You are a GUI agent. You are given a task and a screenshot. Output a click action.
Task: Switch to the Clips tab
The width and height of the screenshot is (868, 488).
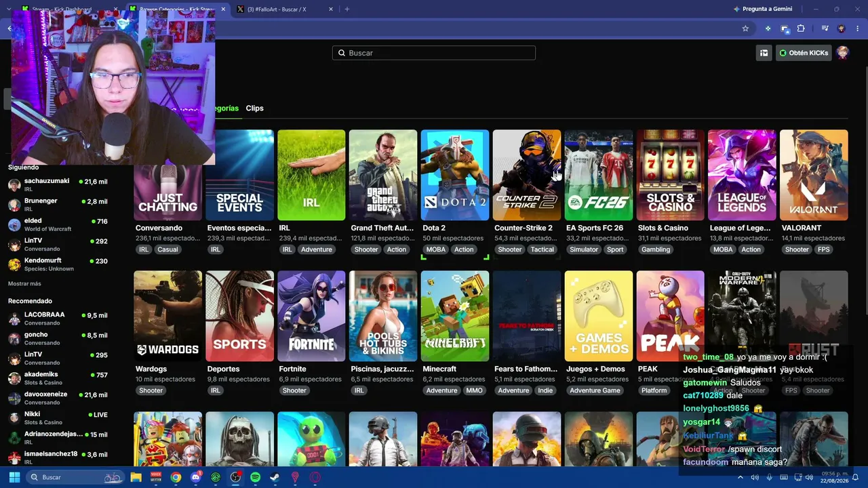pos(254,108)
